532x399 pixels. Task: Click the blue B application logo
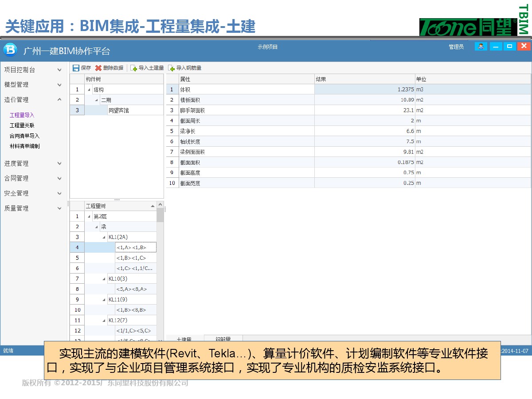pos(10,50)
